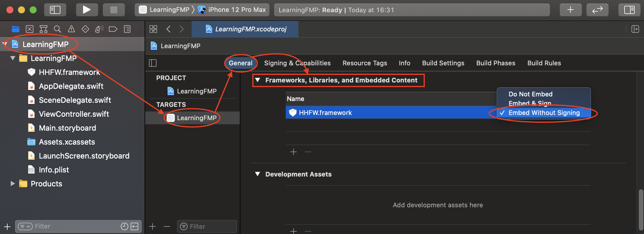Open the source control navigator
Image resolution: width=644 pixels, height=234 pixels.
[x=30, y=29]
